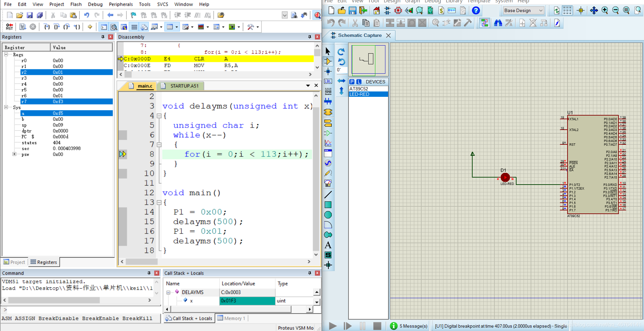
Task: Select the Proteus Junction Dot mode tool
Action: [328, 71]
